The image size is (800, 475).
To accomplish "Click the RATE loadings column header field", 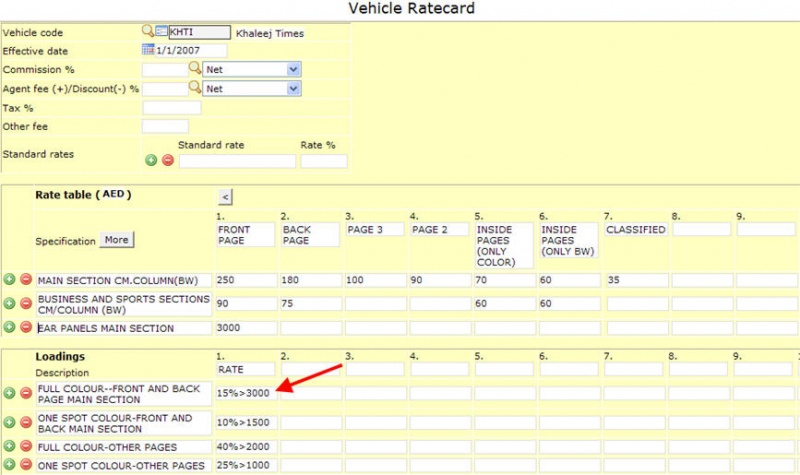I will 245,369.
